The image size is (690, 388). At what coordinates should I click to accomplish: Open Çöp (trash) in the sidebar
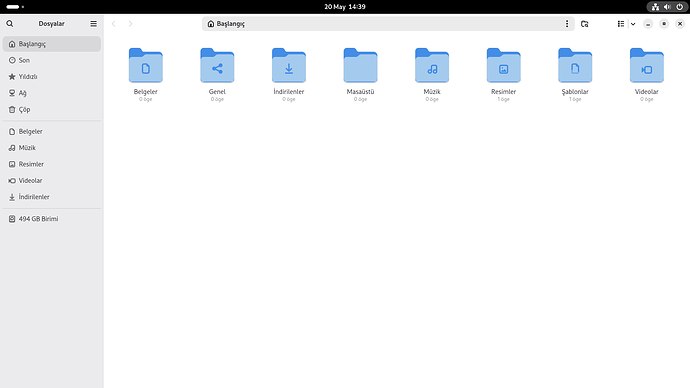(52, 110)
